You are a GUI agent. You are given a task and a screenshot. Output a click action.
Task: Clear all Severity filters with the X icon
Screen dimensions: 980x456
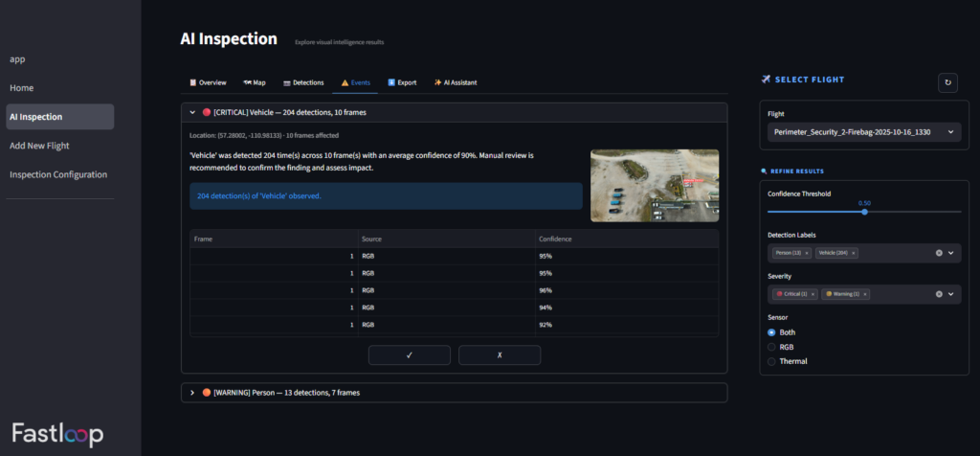coord(939,294)
